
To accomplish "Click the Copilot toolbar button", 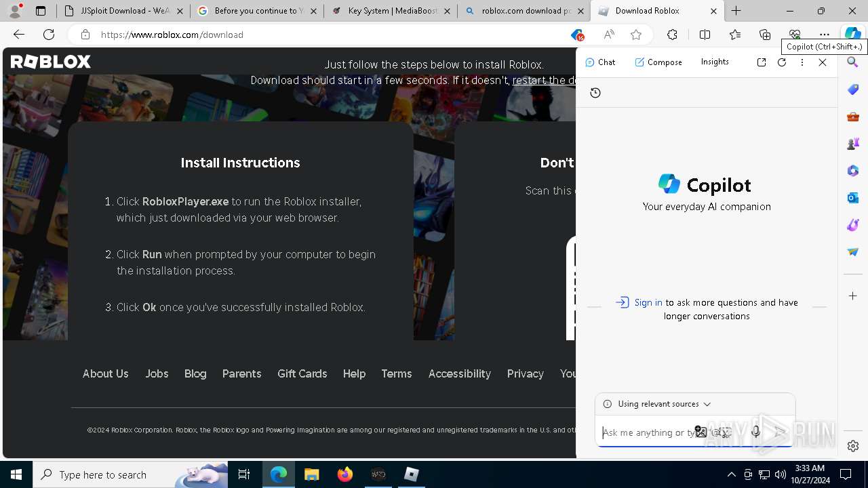I will 852,35.
